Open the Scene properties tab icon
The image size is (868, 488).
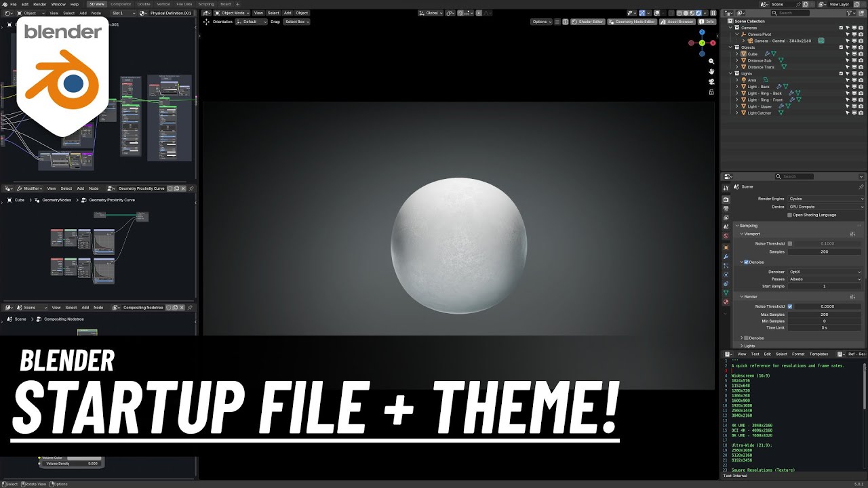(726, 227)
